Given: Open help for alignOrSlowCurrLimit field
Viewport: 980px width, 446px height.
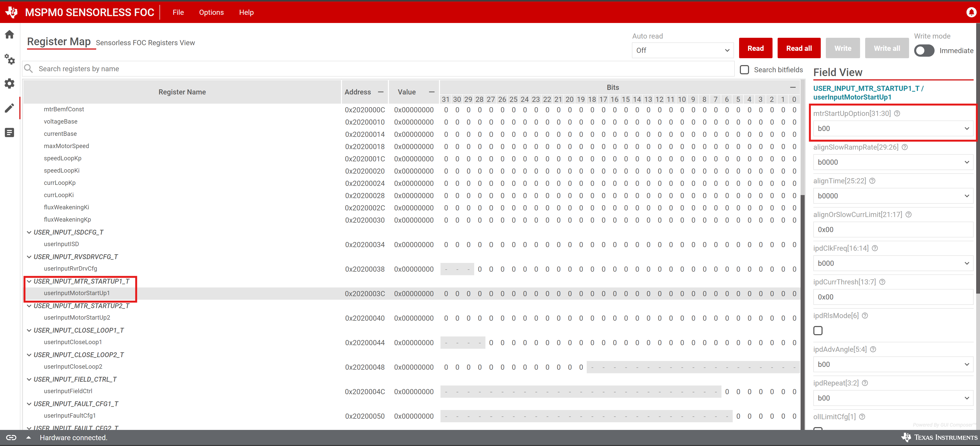Looking at the screenshot, I should pos(909,215).
